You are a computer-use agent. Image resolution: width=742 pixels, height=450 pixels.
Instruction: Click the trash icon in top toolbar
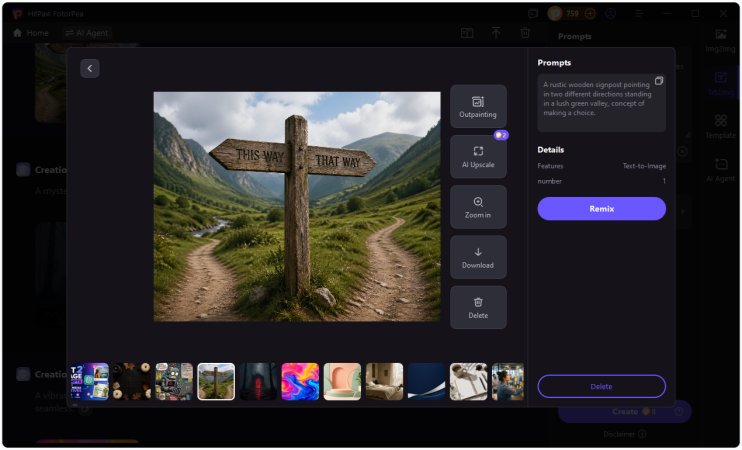(x=525, y=33)
